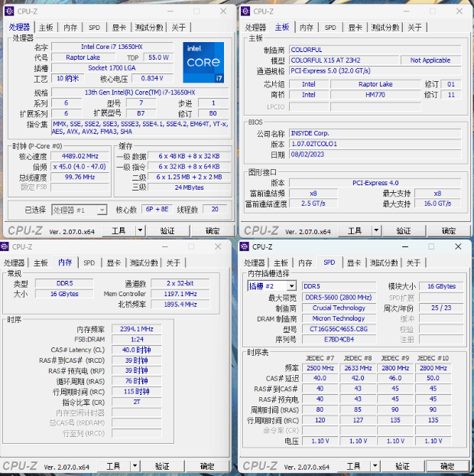
Task: Switch to 处理器 tab in the COLORFUL mainboard window
Action: coord(255,28)
